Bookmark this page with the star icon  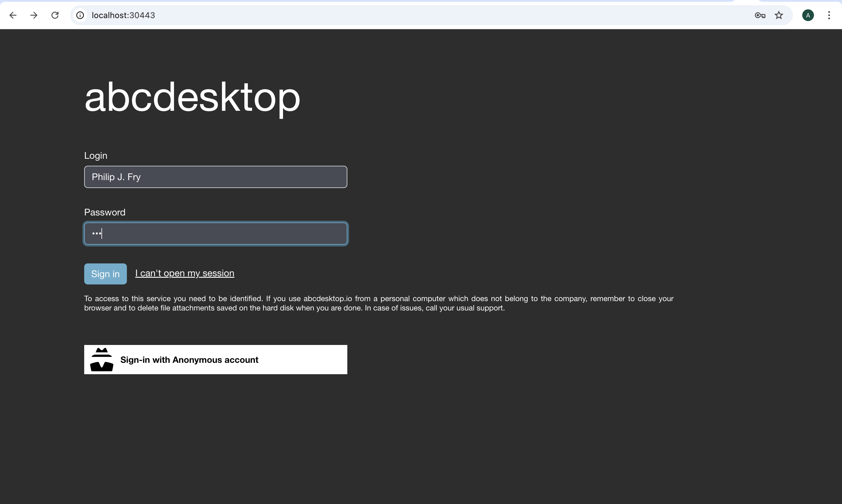coord(779,15)
